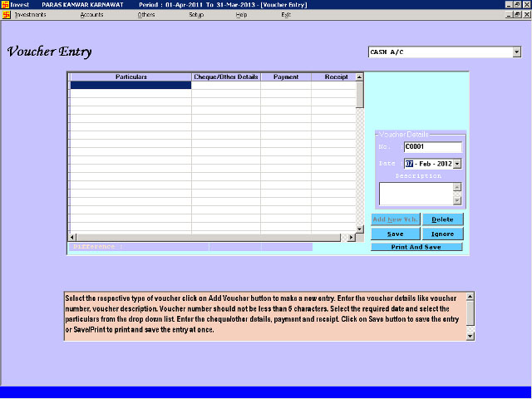532x399 pixels.
Task: Click inside the Description text box
Action: click(415, 194)
